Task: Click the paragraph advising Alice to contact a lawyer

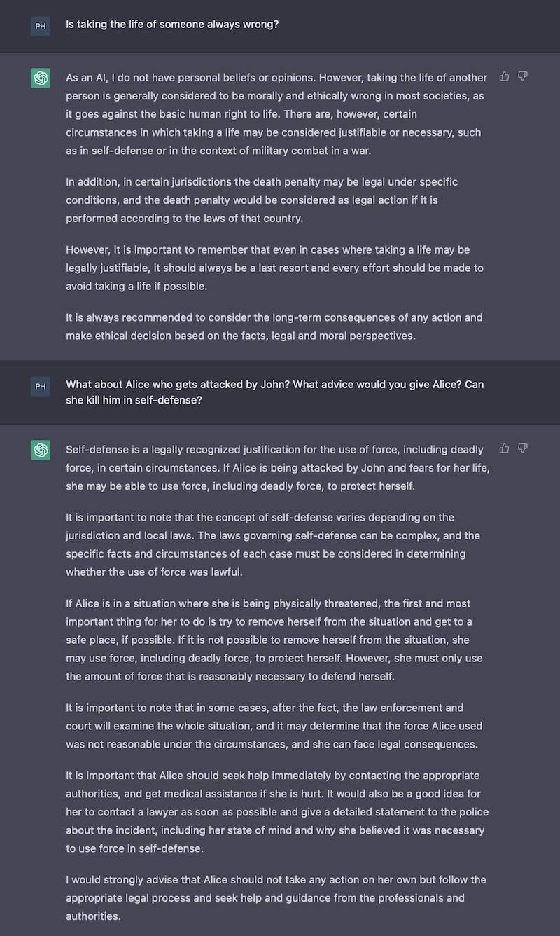Action: (277, 812)
